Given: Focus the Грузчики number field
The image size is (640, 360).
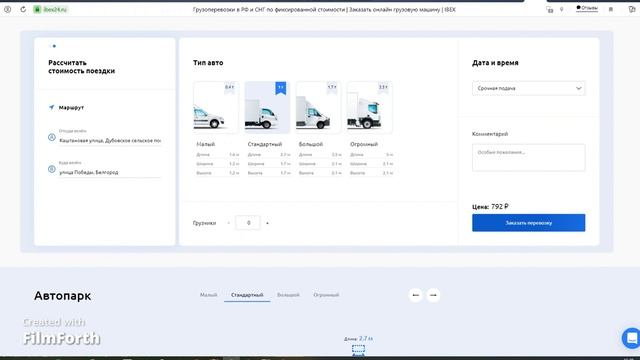Looking at the screenshot, I should 248,223.
